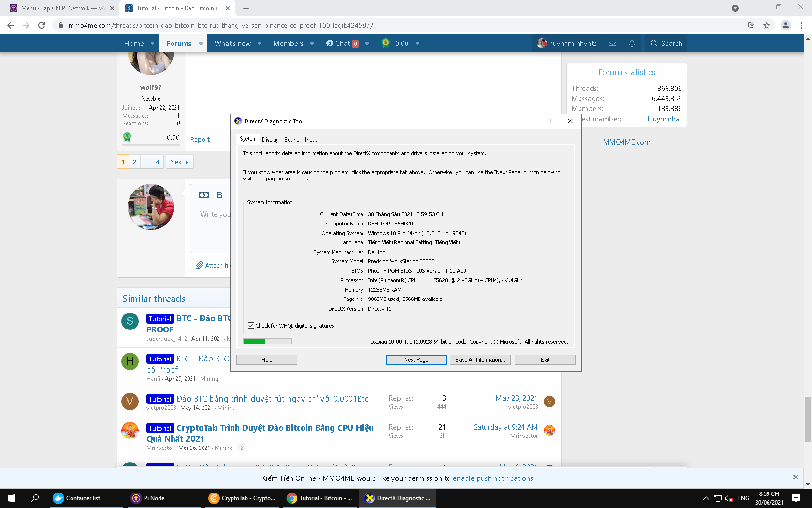Open superduck_1412 avatar S in similar threads
This screenshot has height=508, width=812.
coord(130,321)
